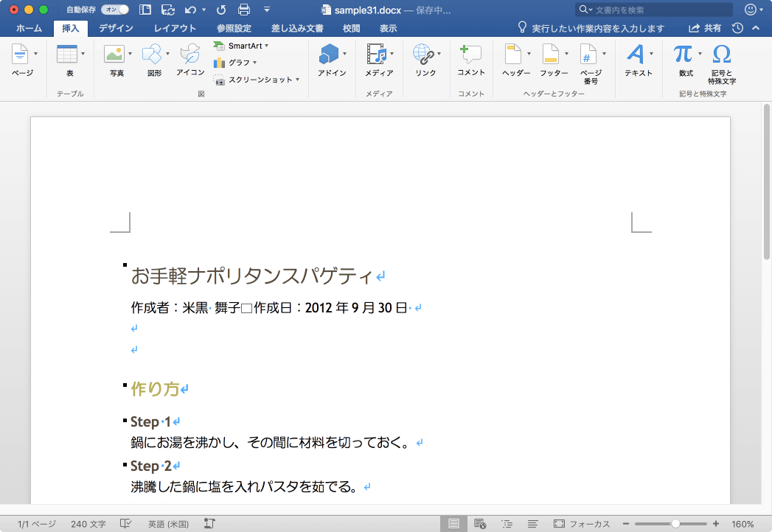The image size is (772, 532).
Task: Open the template/layout icon in title bar
Action: [x=145, y=10]
